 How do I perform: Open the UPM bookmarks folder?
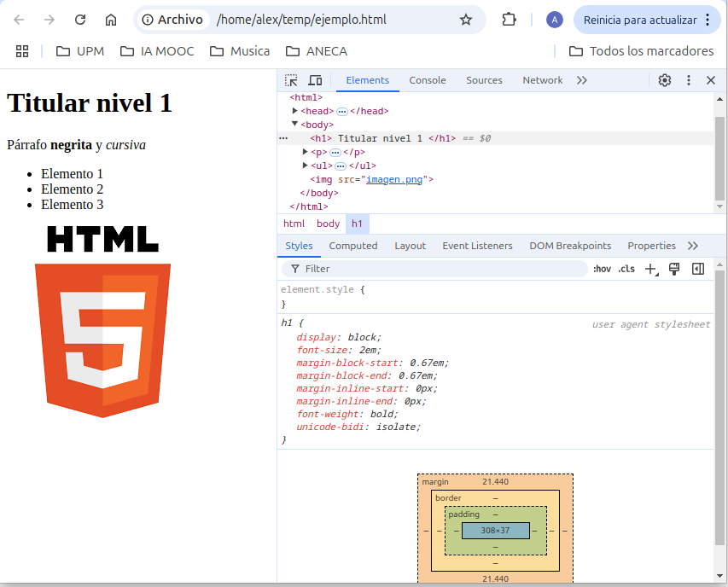(80, 51)
